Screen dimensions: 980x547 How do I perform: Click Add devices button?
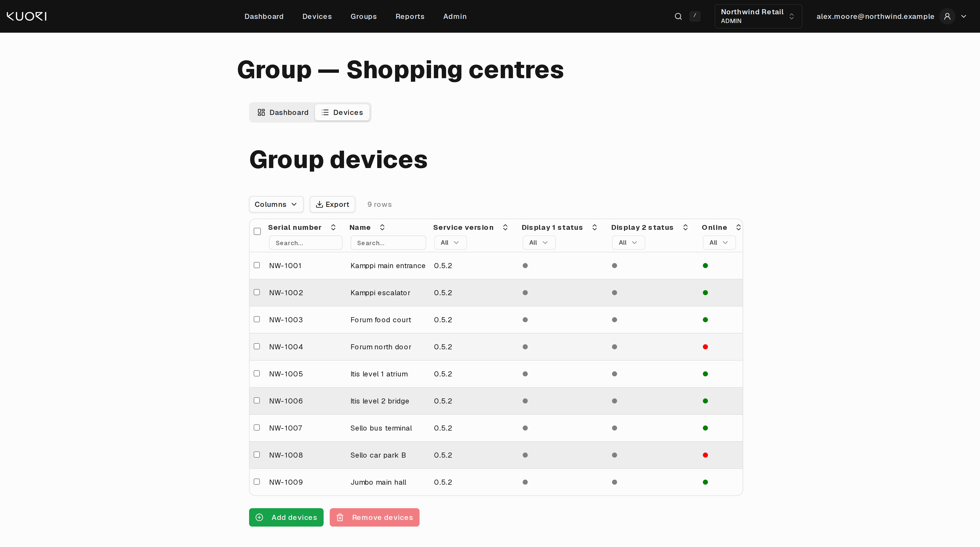286,517
